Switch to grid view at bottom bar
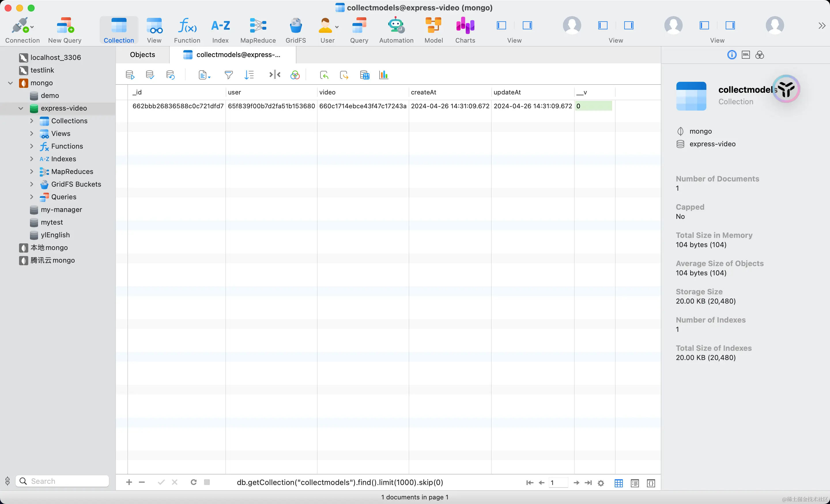Image resolution: width=830 pixels, height=504 pixels. point(618,483)
